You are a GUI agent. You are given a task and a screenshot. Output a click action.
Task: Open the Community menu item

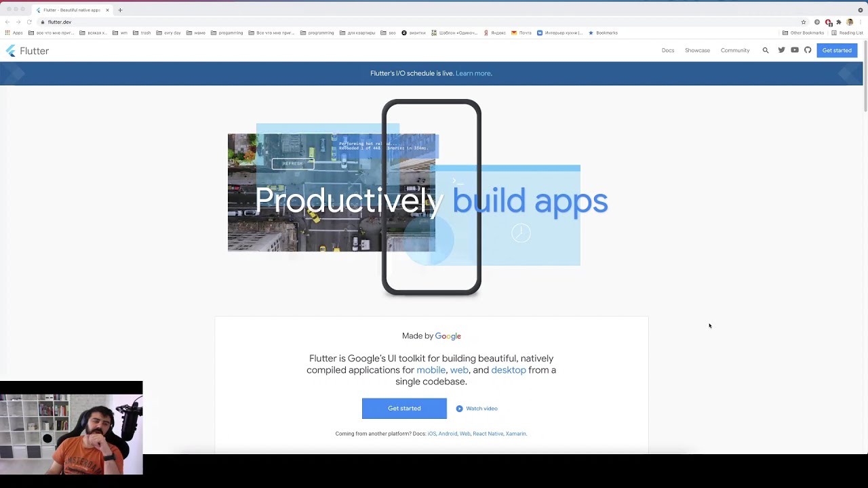click(735, 50)
